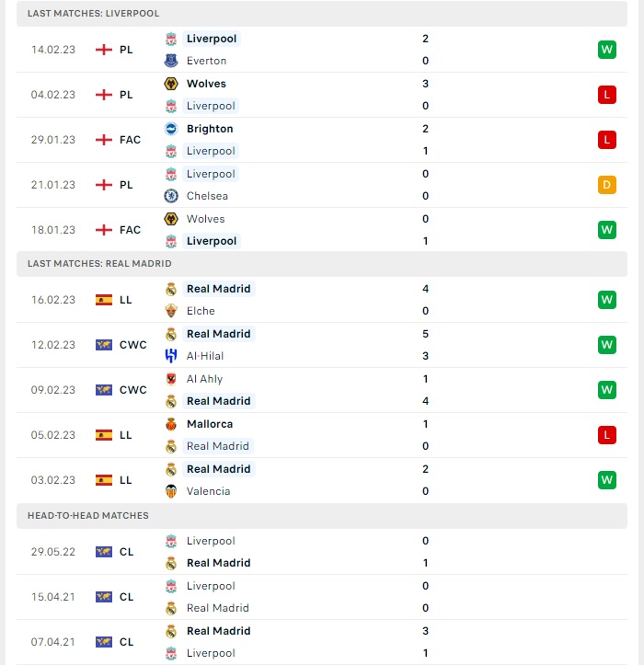Click the Elche club crest icon
The image size is (644, 665).
171,311
